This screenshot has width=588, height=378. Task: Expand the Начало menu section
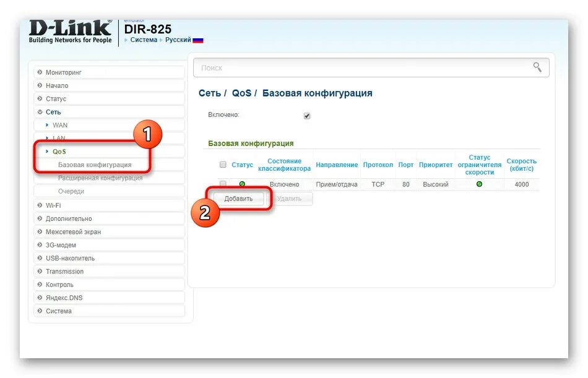pyautogui.click(x=109, y=85)
